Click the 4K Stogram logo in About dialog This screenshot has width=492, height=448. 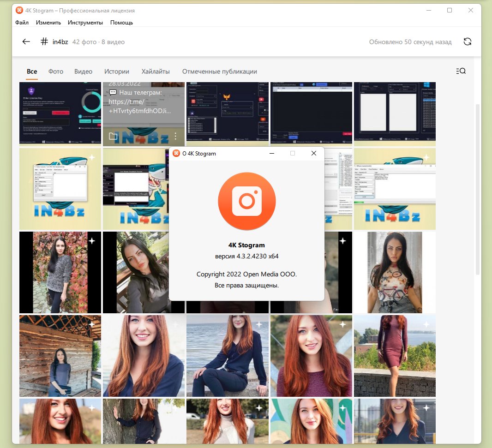[246, 201]
